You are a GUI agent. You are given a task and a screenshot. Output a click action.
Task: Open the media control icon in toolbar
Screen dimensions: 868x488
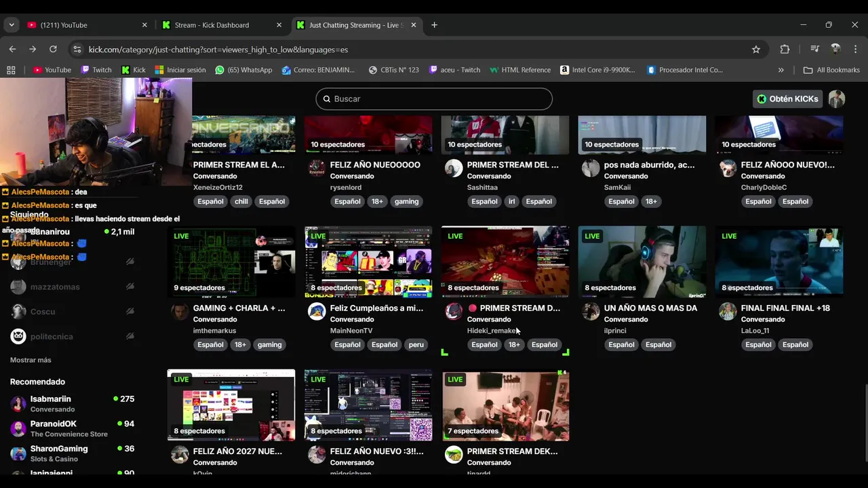(815, 49)
